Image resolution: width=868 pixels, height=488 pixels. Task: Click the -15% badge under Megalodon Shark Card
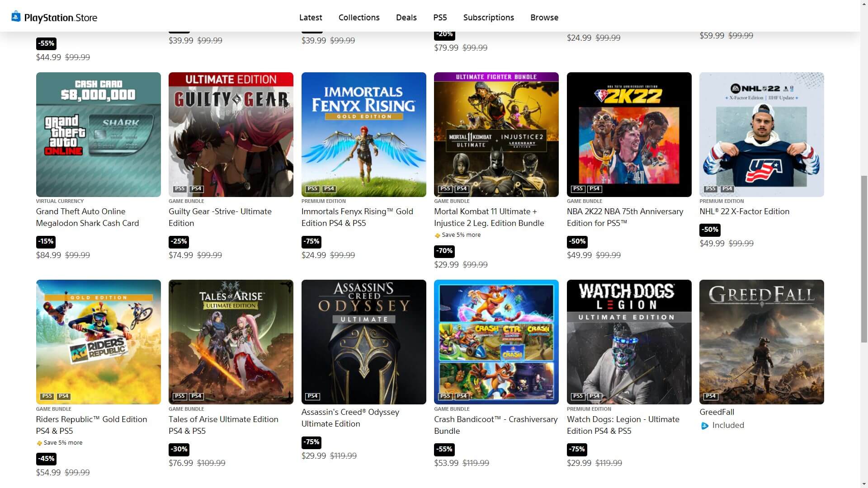pos(46,241)
